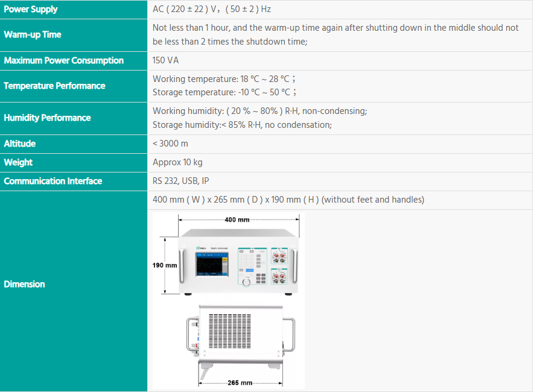Image resolution: width=534 pixels, height=392 pixels.
Task: Click the front view device image
Action: point(240,263)
